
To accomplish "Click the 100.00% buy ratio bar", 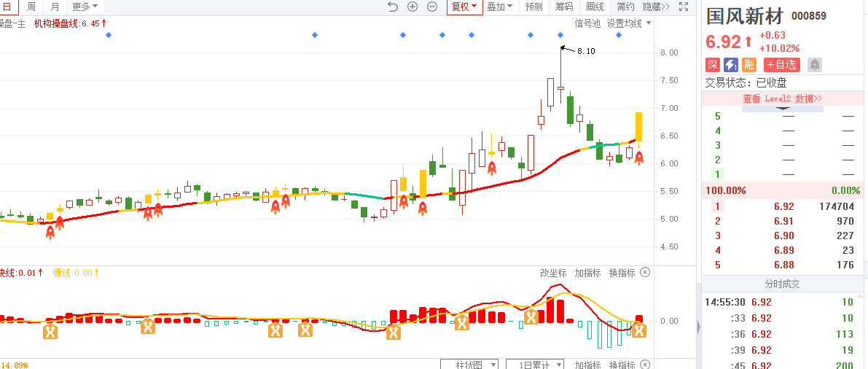I will pyautogui.click(x=782, y=190).
